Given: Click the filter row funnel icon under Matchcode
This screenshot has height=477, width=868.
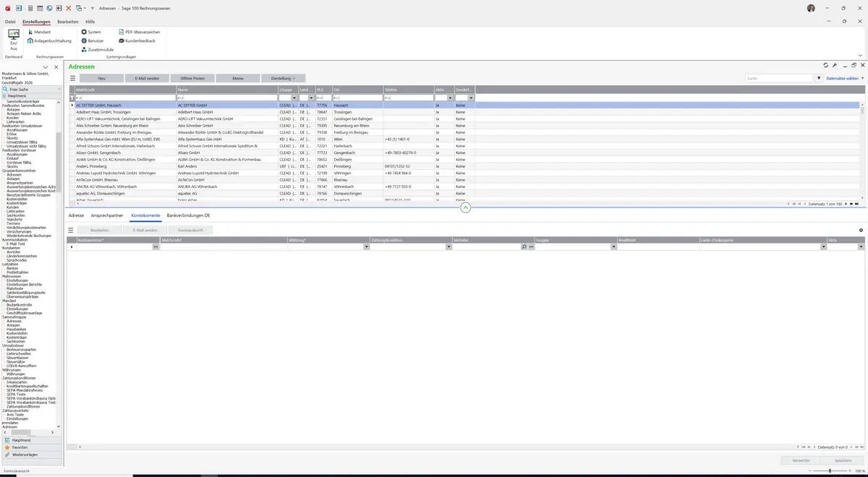Looking at the screenshot, I should tap(72, 98).
